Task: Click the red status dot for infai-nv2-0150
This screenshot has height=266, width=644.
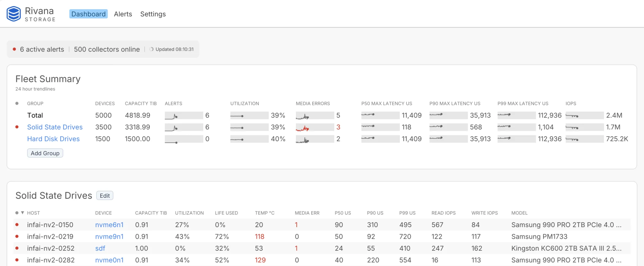Action: coord(17,224)
